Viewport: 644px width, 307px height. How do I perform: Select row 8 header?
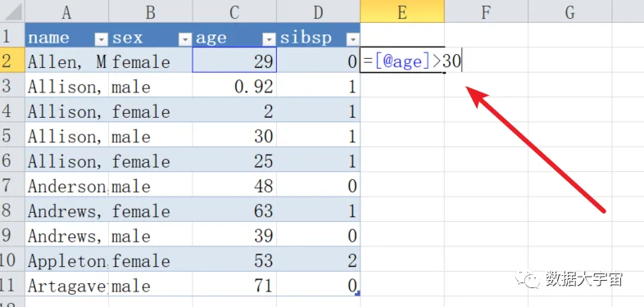(x=12, y=210)
